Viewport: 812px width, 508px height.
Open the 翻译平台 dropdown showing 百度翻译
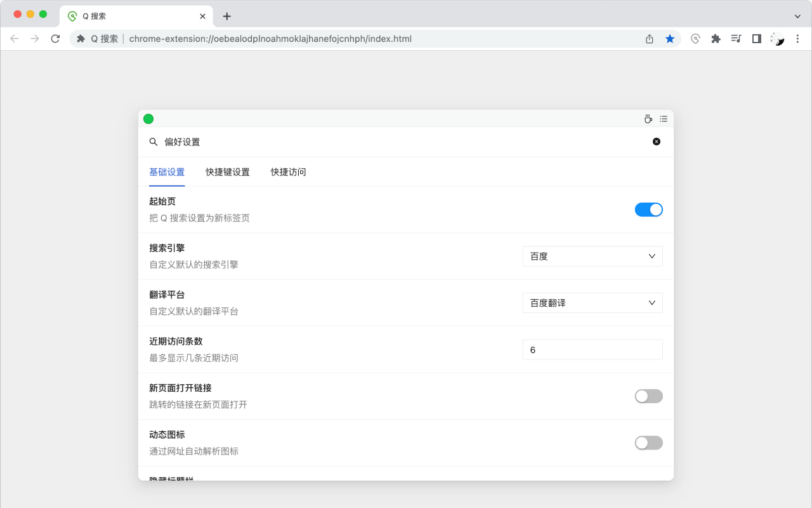pyautogui.click(x=593, y=303)
